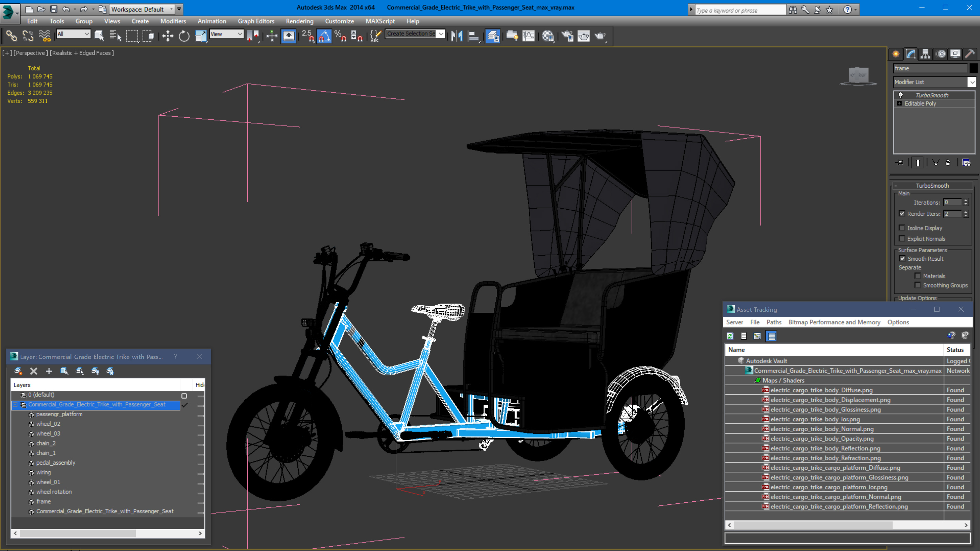The image size is (980, 551).
Task: Open the Graph Editors menu
Action: [256, 21]
